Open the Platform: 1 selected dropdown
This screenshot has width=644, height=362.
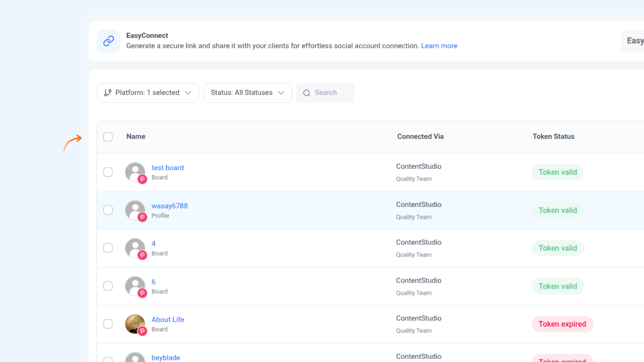(148, 93)
